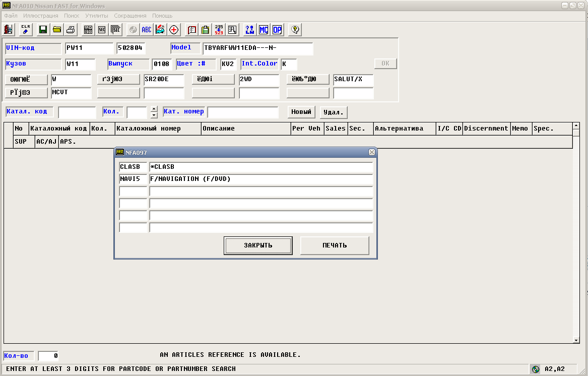
Task: Click the table scrollbar down arrow
Action: 576,341
